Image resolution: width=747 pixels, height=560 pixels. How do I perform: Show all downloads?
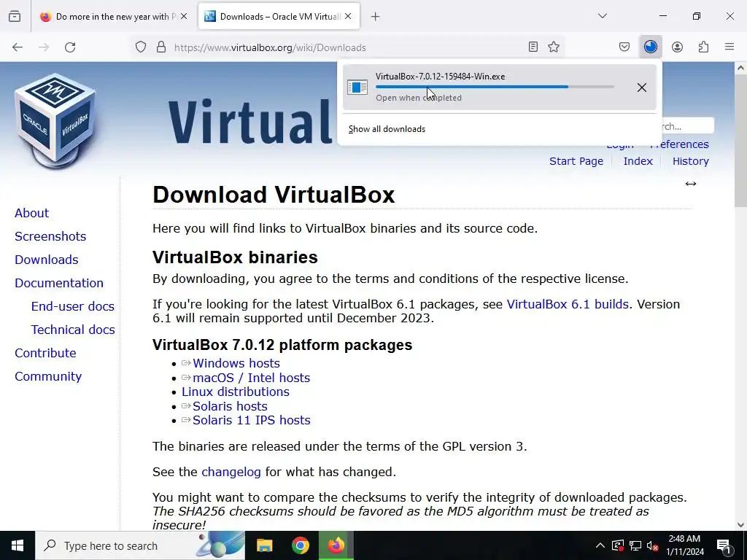tap(387, 129)
